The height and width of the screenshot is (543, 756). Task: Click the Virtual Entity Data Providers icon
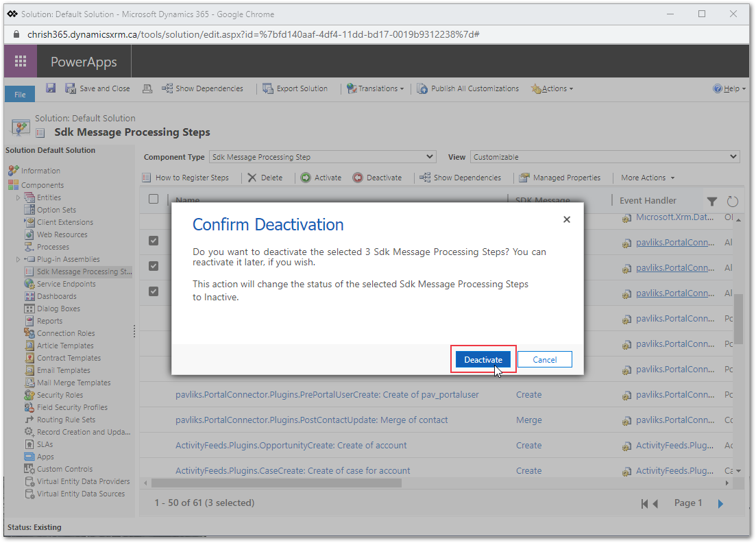(x=29, y=481)
